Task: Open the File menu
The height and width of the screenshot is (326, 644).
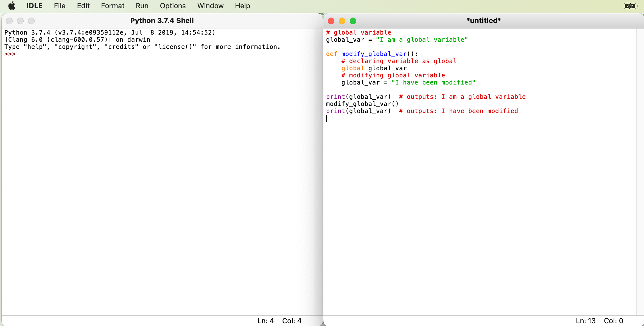Action: [60, 6]
